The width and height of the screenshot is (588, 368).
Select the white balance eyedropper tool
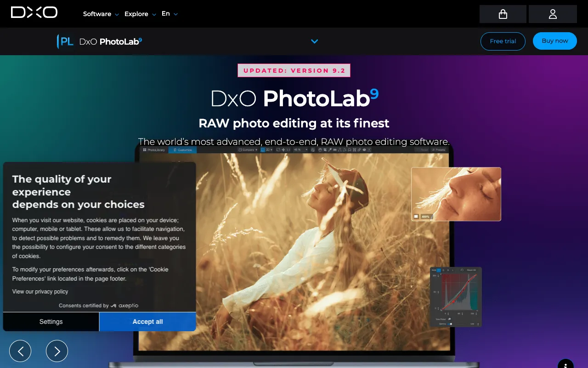(x=330, y=149)
